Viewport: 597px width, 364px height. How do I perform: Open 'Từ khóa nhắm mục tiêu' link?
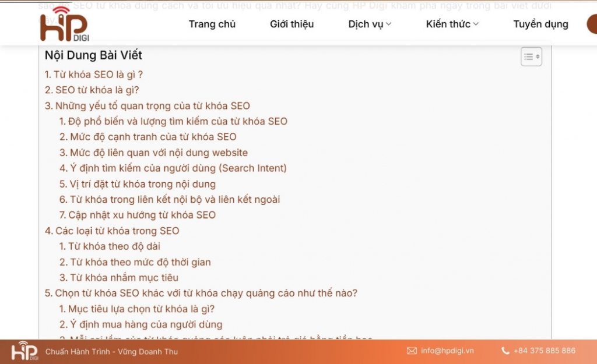[x=119, y=278]
